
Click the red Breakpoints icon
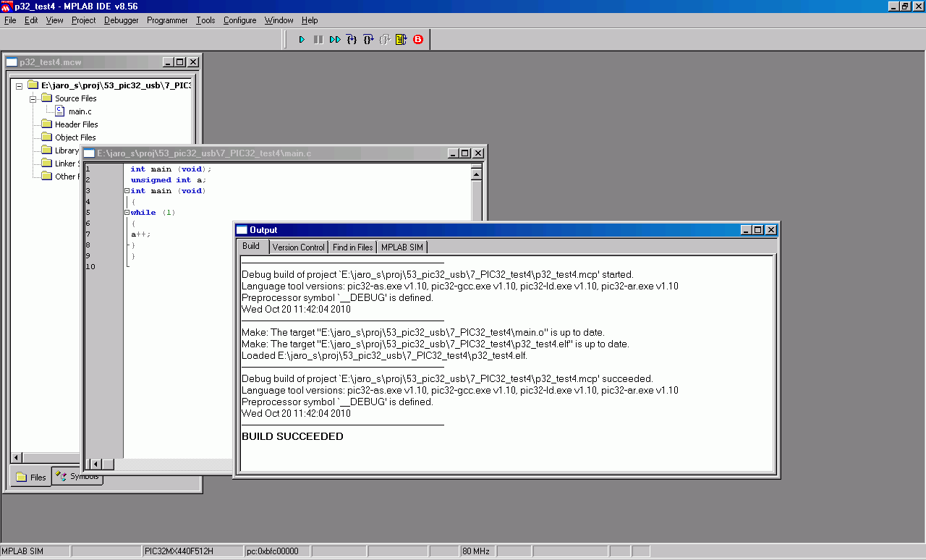418,39
